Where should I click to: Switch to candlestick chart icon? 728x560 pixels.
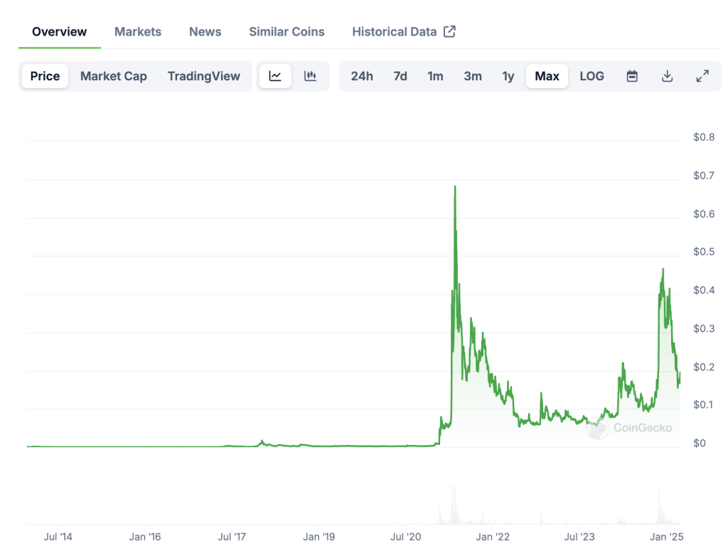coord(310,76)
